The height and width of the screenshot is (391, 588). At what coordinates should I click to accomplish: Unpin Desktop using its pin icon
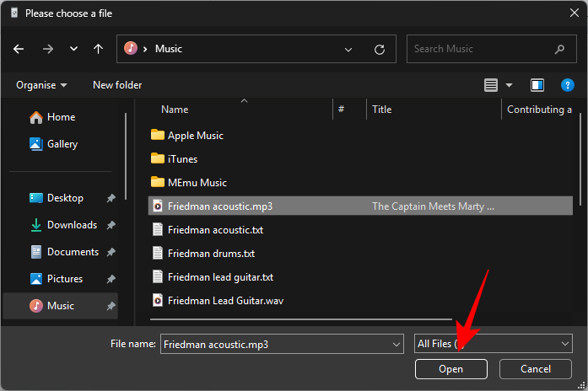[x=111, y=198]
